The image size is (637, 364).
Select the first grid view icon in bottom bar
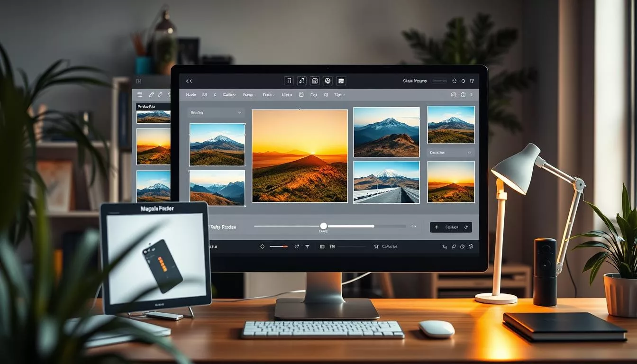coord(322,246)
